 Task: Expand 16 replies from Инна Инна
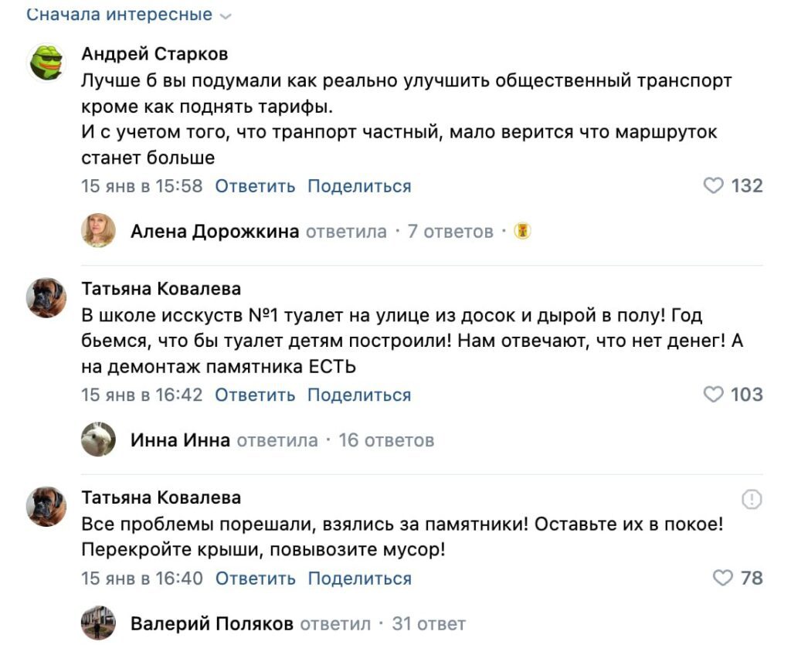[386, 440]
